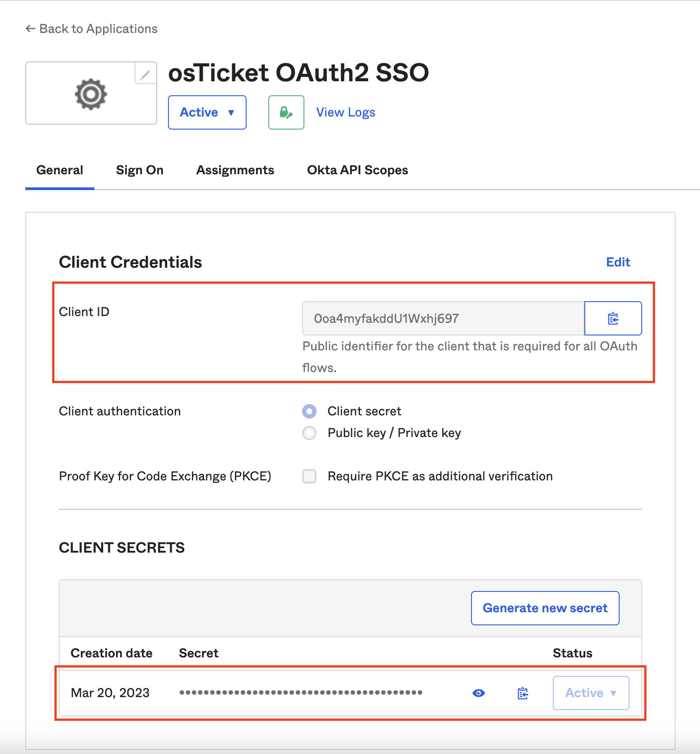Click the eye icon in the secrets row
700x754 pixels.
pyautogui.click(x=478, y=693)
